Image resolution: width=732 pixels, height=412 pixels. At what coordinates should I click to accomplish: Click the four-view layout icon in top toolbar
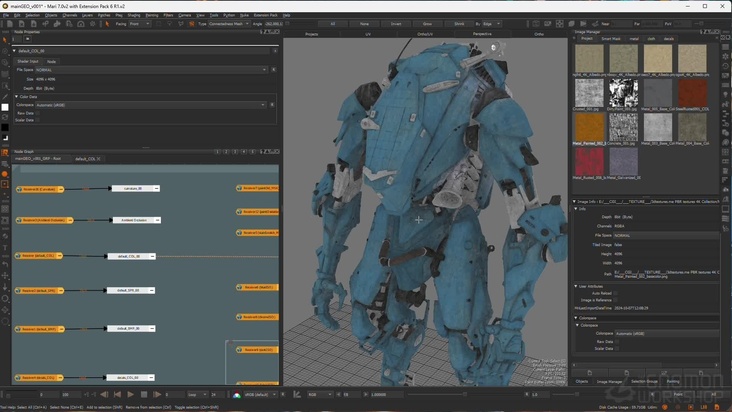(x=559, y=24)
